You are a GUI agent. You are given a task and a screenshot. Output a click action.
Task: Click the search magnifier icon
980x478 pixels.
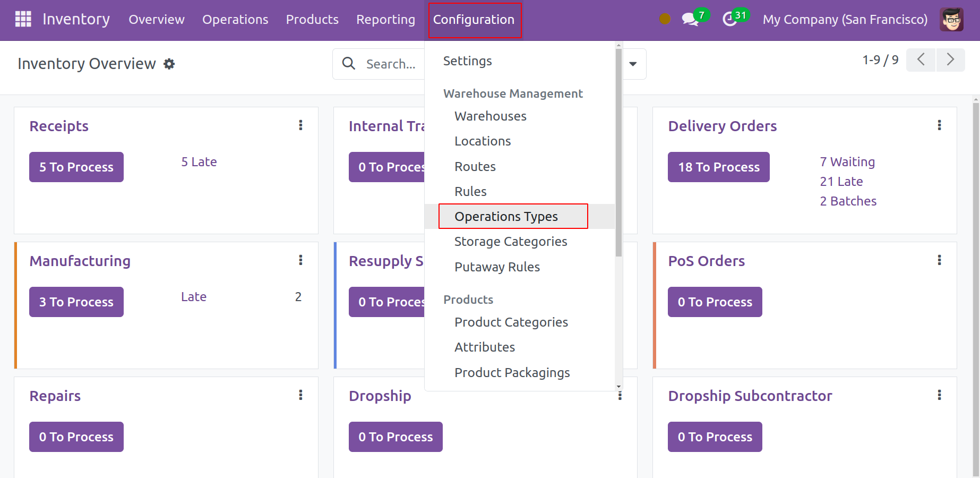coord(349,64)
